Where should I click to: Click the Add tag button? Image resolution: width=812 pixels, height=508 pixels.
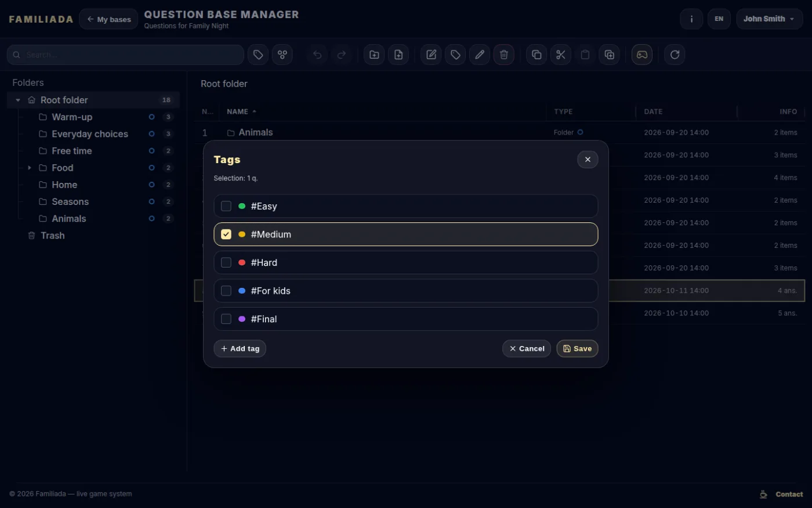click(x=240, y=348)
